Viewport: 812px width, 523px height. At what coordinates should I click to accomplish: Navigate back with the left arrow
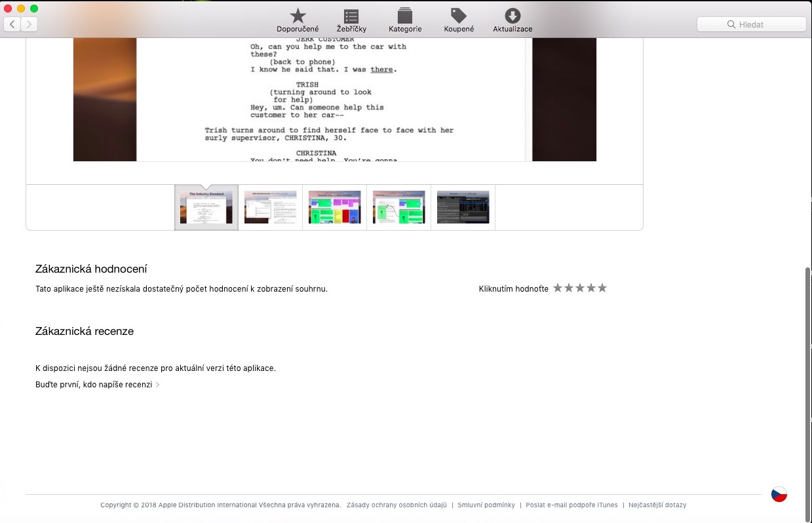click(12, 24)
